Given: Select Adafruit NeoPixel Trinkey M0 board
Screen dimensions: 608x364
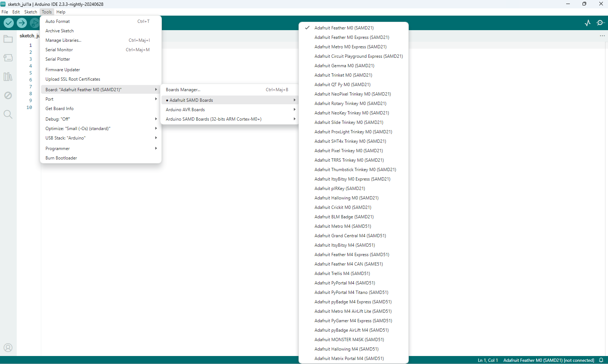Looking at the screenshot, I should click(x=353, y=94).
